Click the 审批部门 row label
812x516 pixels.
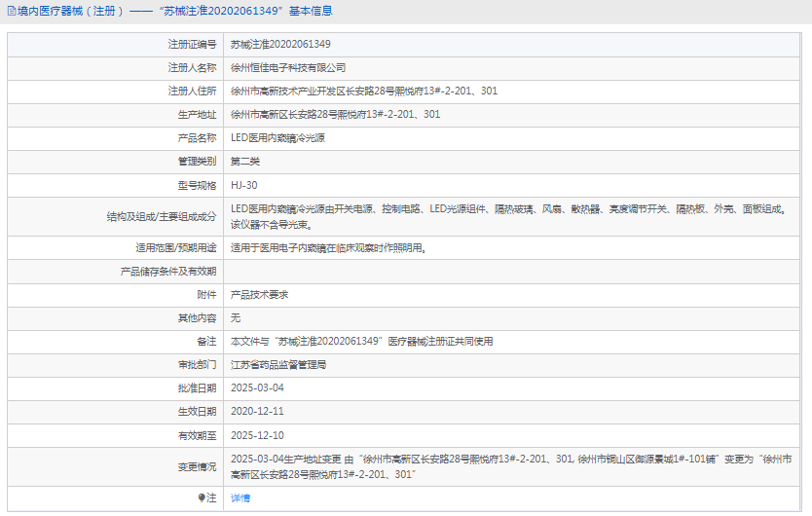[197, 365]
